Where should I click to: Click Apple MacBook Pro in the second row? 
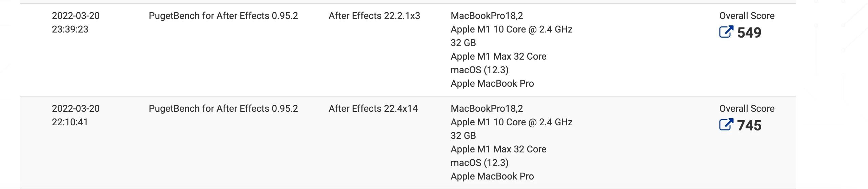click(x=492, y=176)
